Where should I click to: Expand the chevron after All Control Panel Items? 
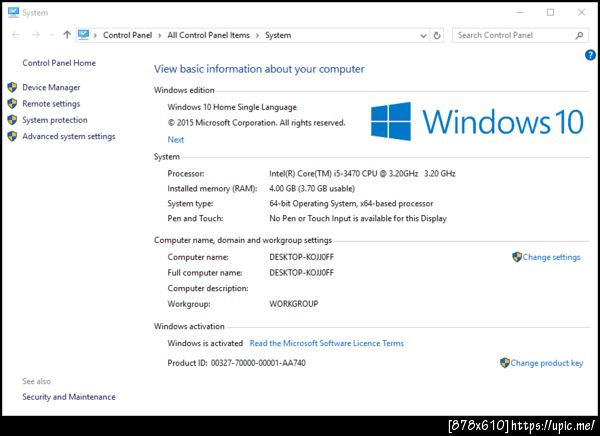257,36
